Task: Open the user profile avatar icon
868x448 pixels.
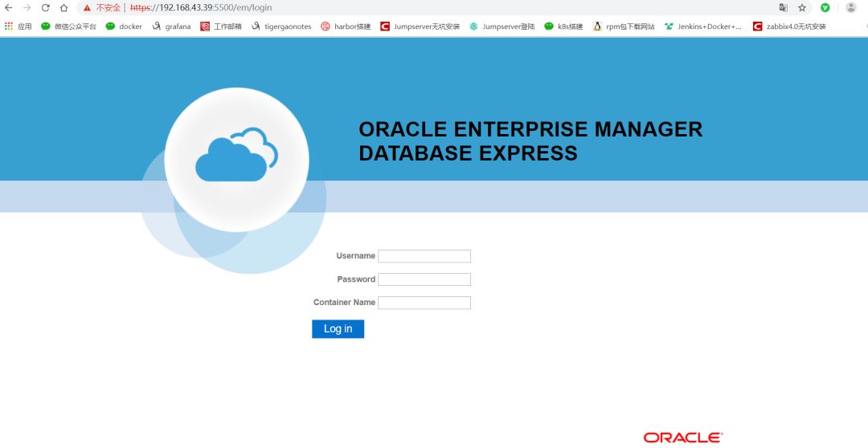Action: point(851,8)
